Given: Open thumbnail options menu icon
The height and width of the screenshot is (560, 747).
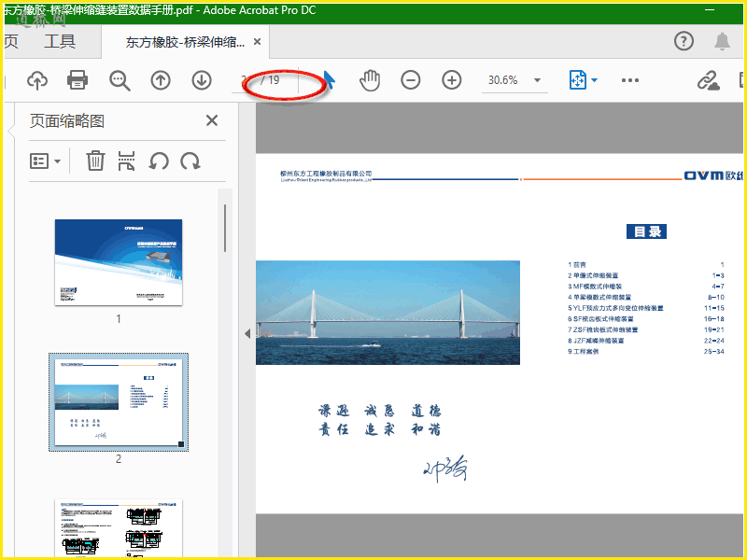Looking at the screenshot, I should pyautogui.click(x=45, y=161).
